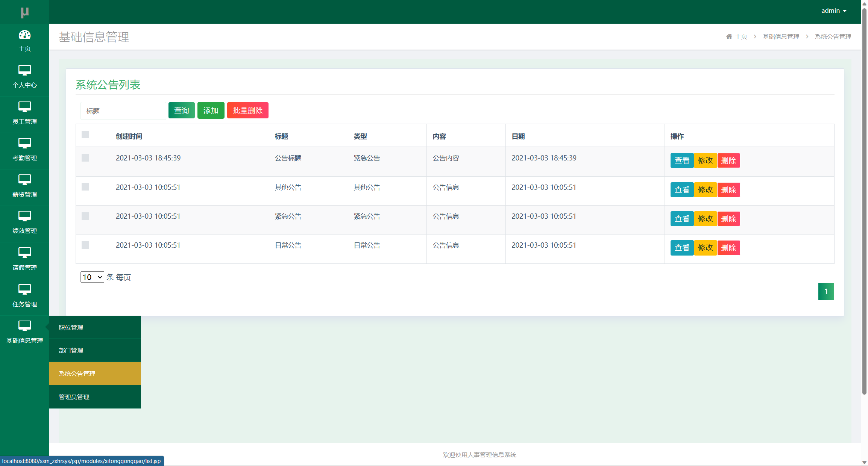
Task: Select the 考勤管理 sidebar icon
Action: (x=24, y=143)
